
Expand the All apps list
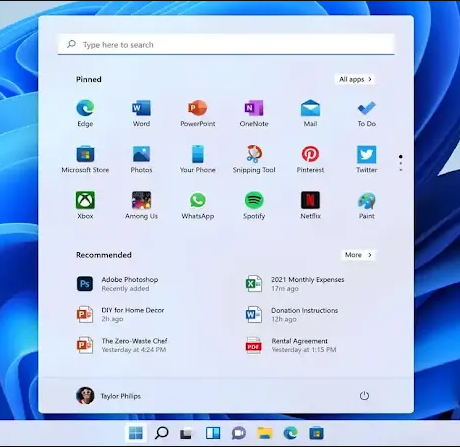(x=355, y=79)
